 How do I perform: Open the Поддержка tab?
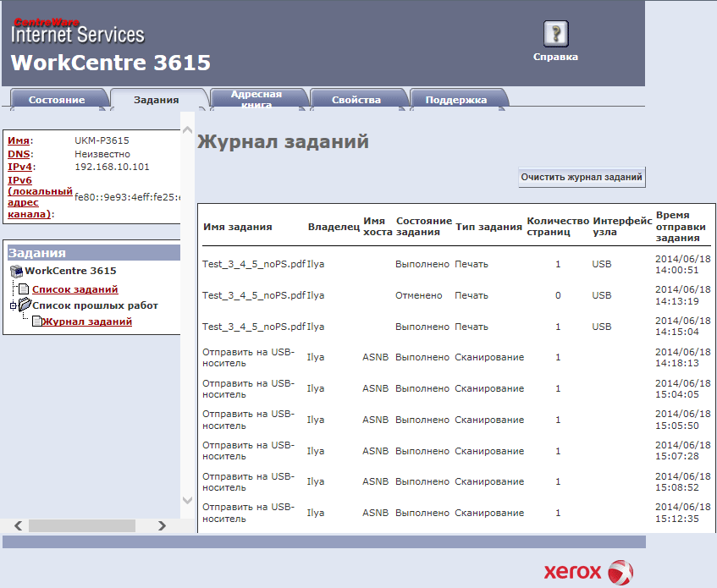pyautogui.click(x=456, y=100)
